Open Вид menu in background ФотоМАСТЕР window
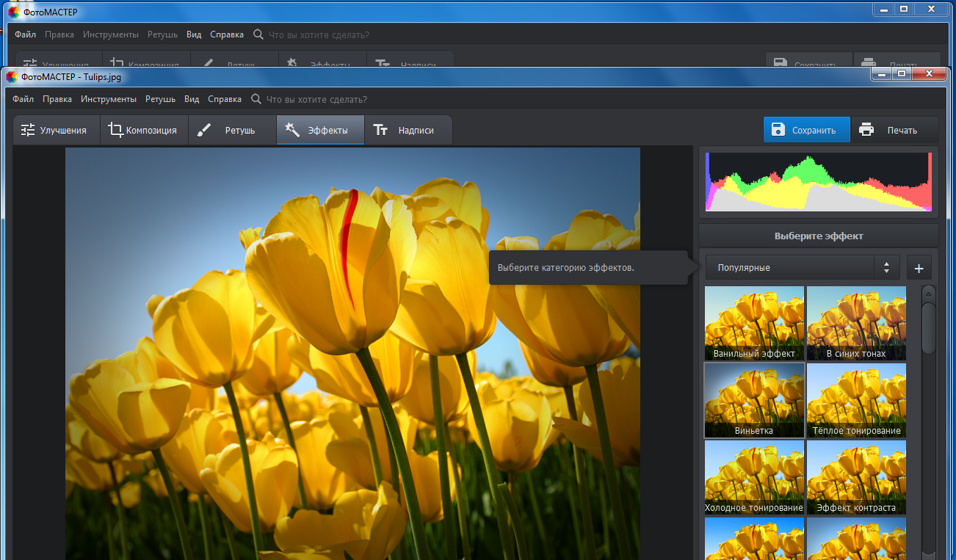Image resolution: width=956 pixels, height=560 pixels. (x=194, y=34)
